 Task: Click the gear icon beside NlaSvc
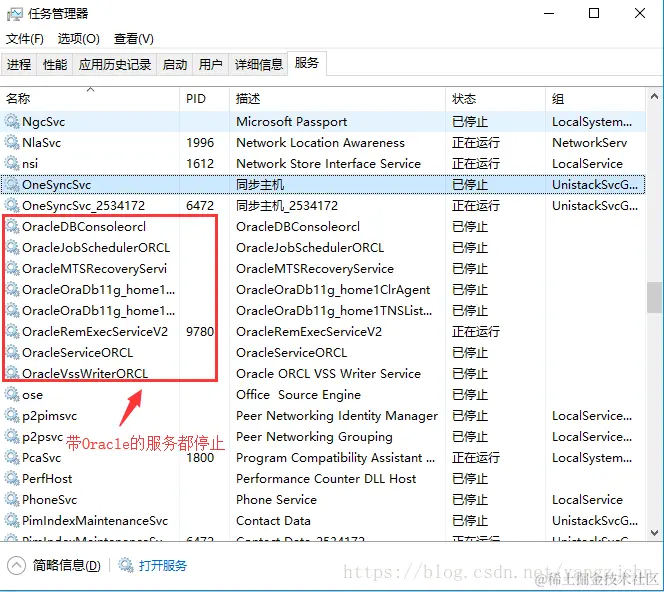[x=12, y=142]
